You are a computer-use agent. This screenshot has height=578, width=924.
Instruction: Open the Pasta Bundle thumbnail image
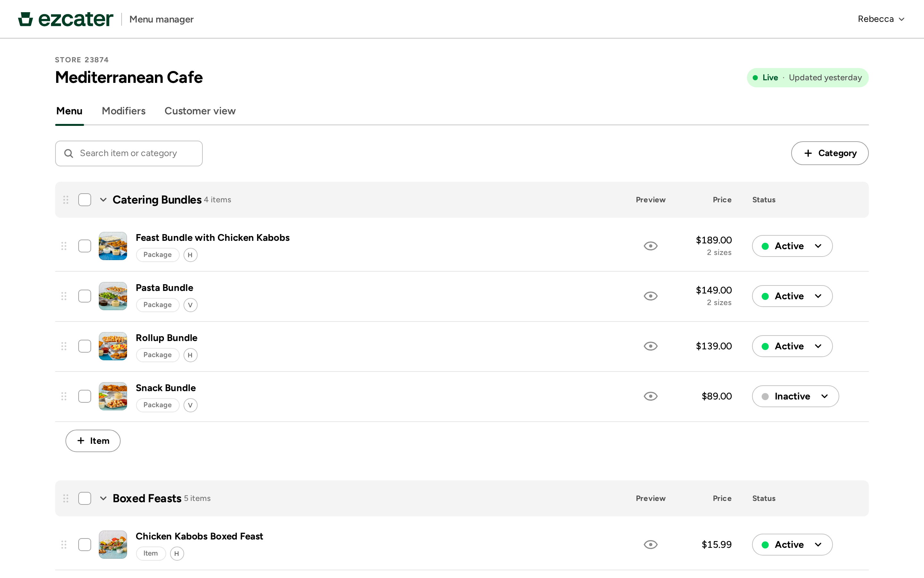click(113, 296)
